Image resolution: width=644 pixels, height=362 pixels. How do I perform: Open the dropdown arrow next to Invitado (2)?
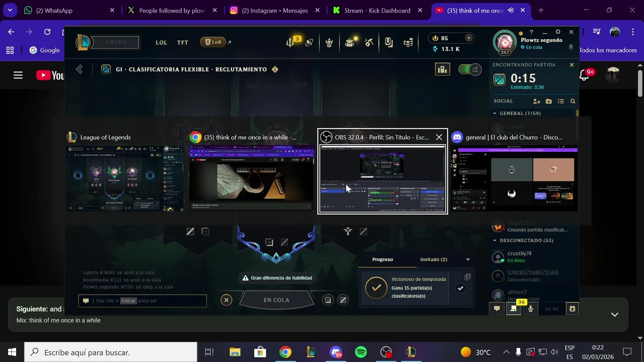468,259
